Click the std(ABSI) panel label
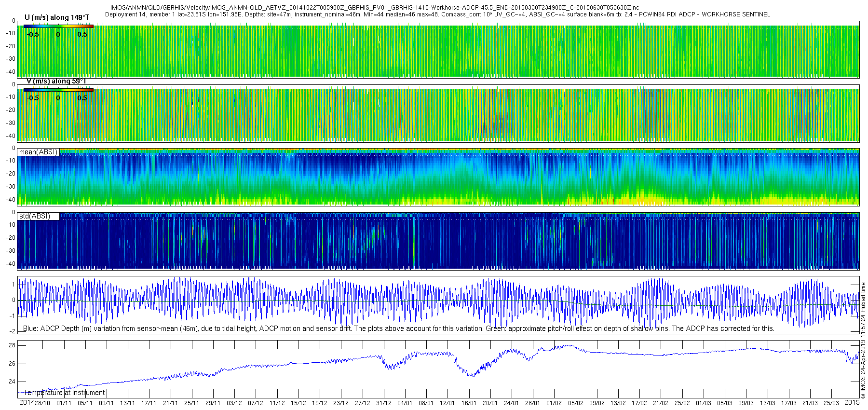 [34, 216]
